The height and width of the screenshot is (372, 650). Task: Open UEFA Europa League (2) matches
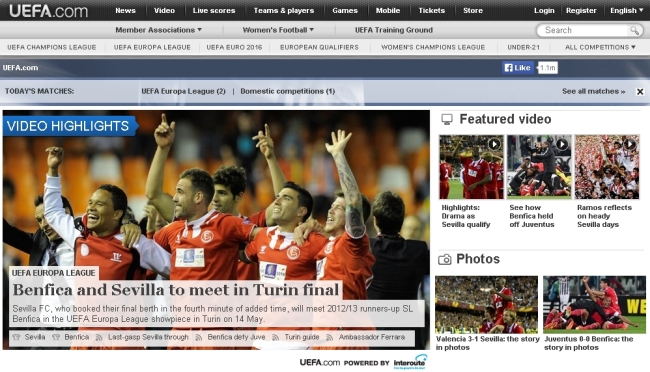tap(183, 91)
